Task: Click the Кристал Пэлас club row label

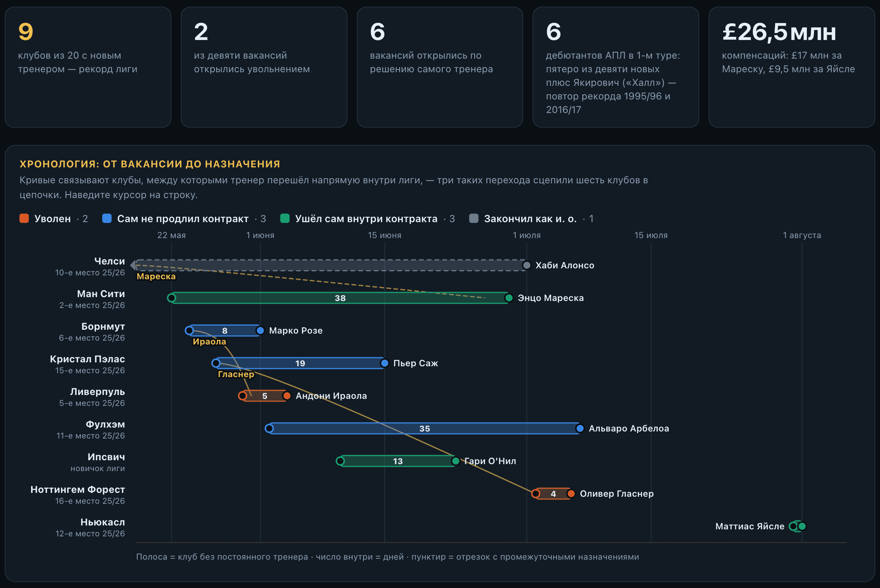Action: 87,359
